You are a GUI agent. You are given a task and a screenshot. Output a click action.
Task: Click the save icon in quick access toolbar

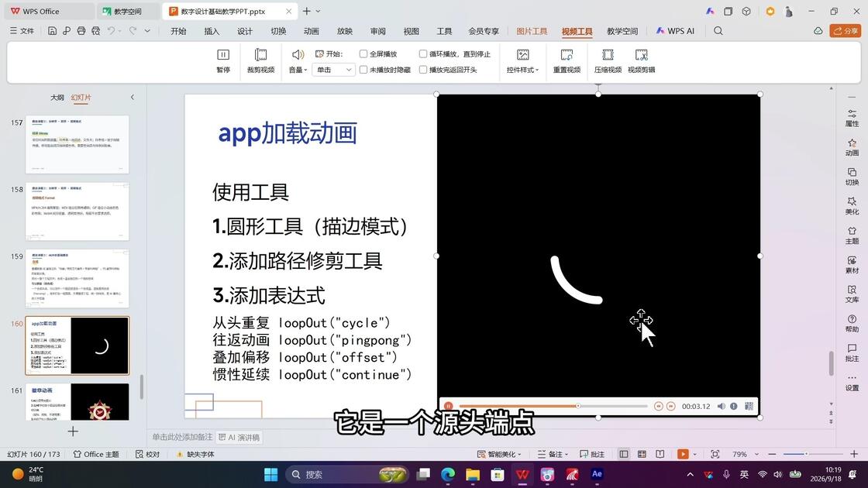point(52,31)
